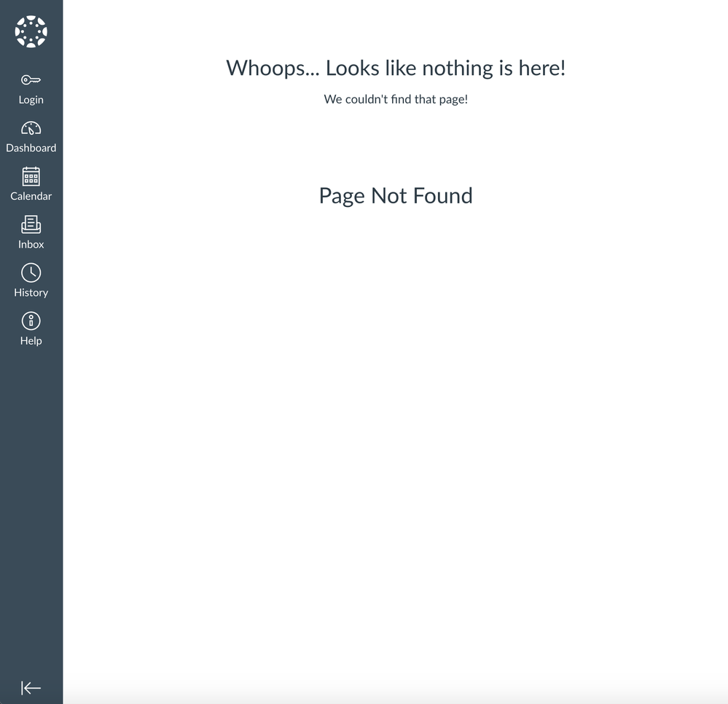Click the "We couldn't find that page!" message
Screen dimensions: 728x704
(396, 99)
